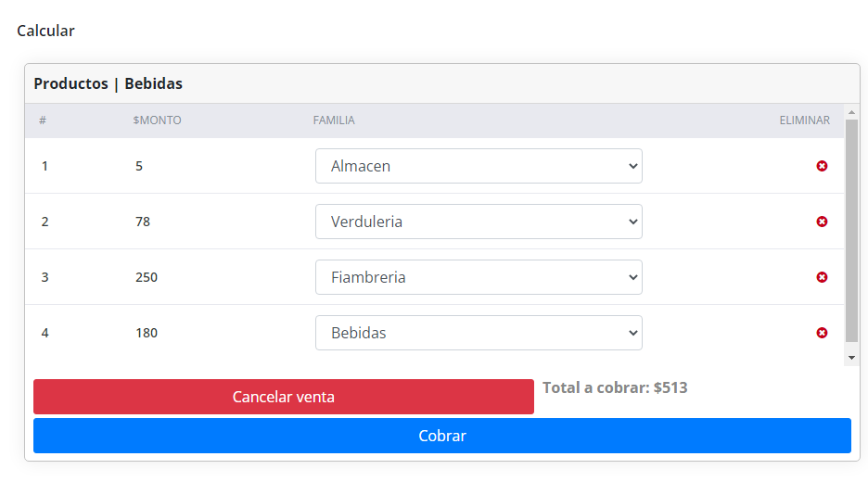868x482 pixels.
Task: Click the Calcular label at the top
Action: [45, 31]
